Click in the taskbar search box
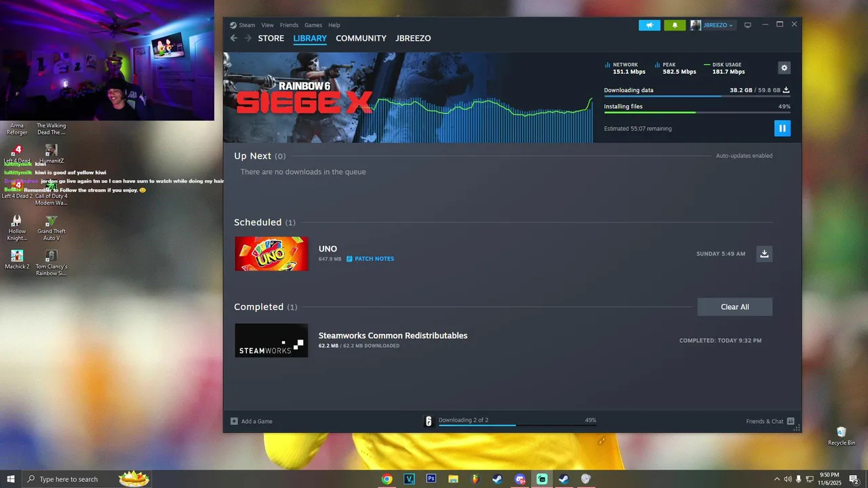This screenshot has height=488, width=868. (86, 479)
